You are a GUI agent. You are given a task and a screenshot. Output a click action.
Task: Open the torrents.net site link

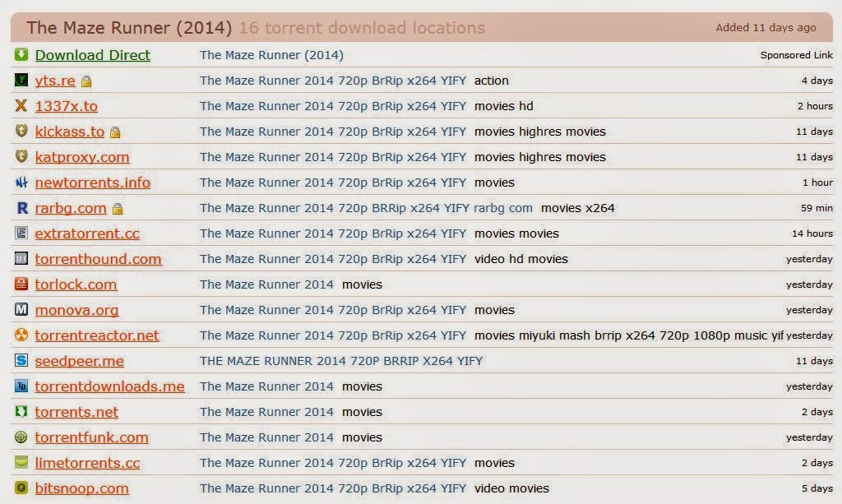tap(76, 412)
